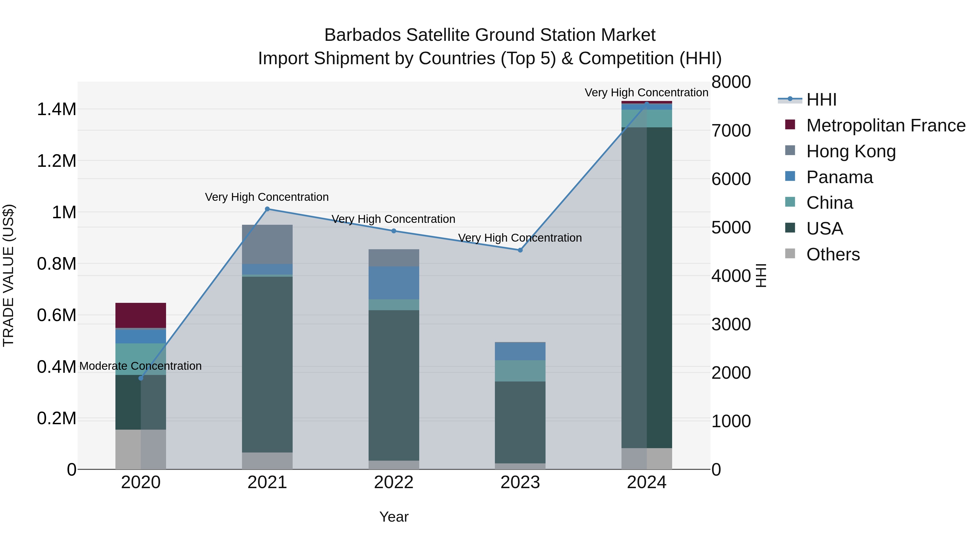The image size is (980, 551).
Task: Select the 2021 HHI data point
Action: [x=267, y=209]
